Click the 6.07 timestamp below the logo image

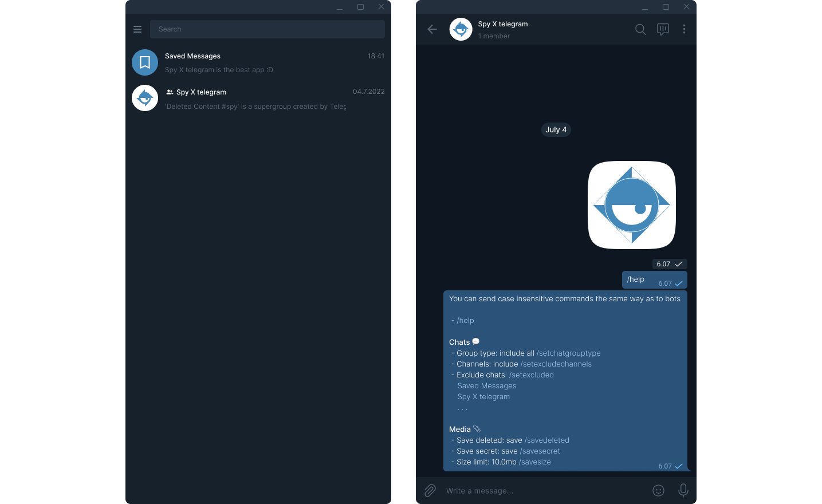663,264
